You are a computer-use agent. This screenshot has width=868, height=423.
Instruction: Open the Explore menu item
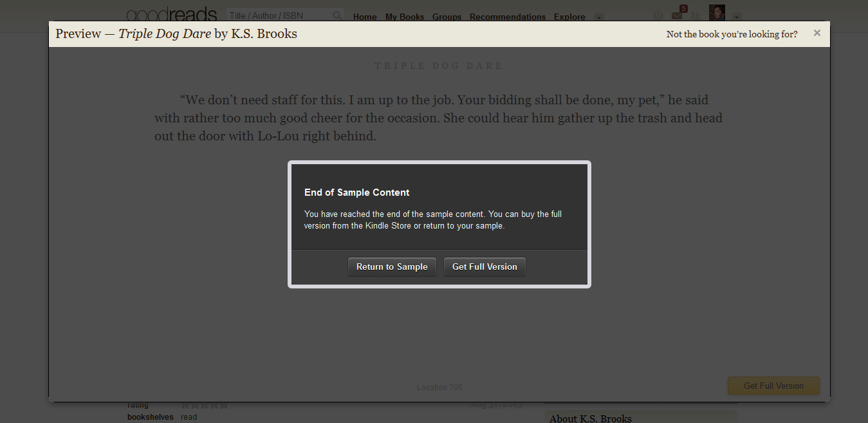(569, 17)
